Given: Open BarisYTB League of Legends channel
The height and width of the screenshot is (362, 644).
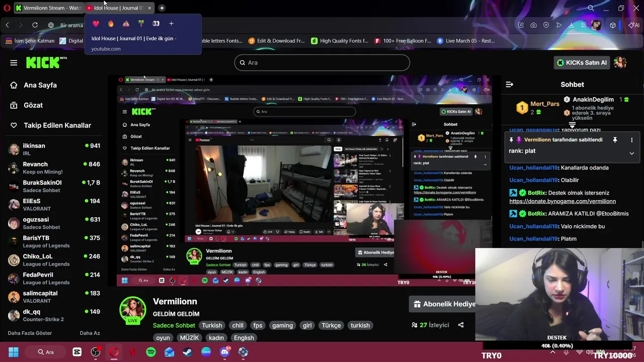Looking at the screenshot, I should pyautogui.click(x=54, y=241).
